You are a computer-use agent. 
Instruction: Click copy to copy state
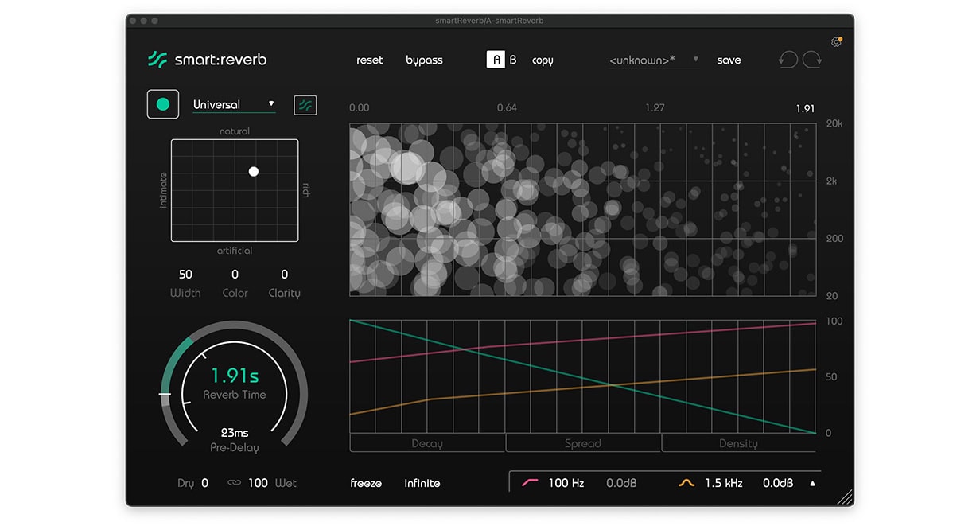542,60
